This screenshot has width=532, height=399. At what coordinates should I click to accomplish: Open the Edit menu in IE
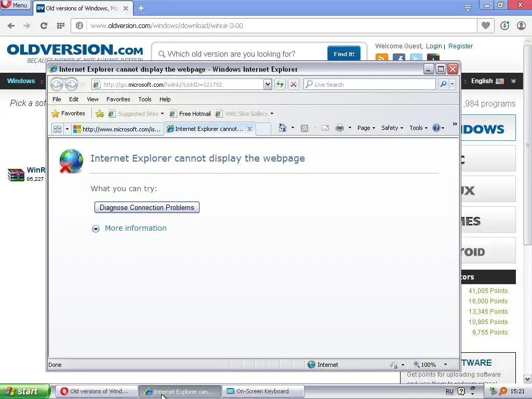[74, 99]
